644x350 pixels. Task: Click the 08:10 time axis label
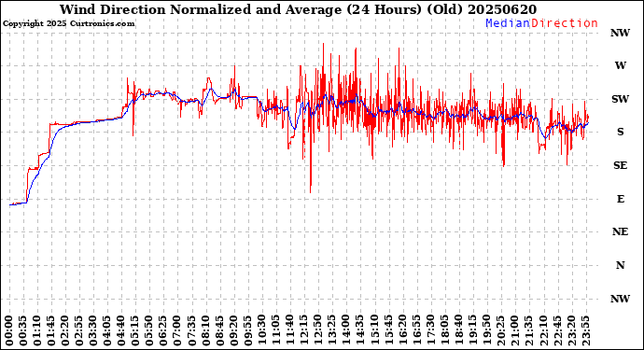coord(205,331)
